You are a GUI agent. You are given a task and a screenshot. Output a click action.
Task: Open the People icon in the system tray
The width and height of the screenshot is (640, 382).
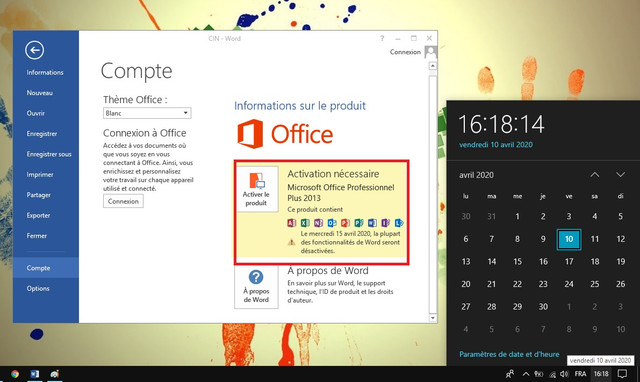(510, 374)
